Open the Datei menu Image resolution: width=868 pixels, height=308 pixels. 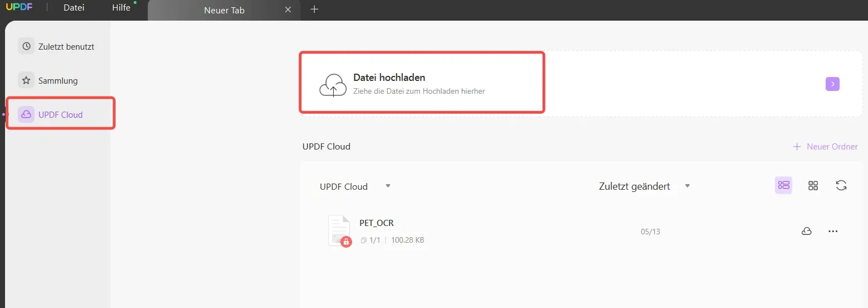(x=74, y=8)
